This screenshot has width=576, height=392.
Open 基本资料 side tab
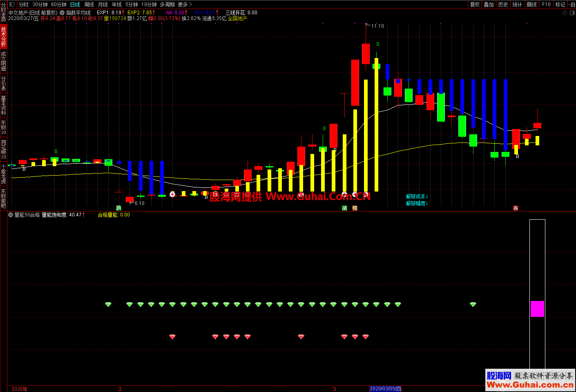tap(3, 105)
